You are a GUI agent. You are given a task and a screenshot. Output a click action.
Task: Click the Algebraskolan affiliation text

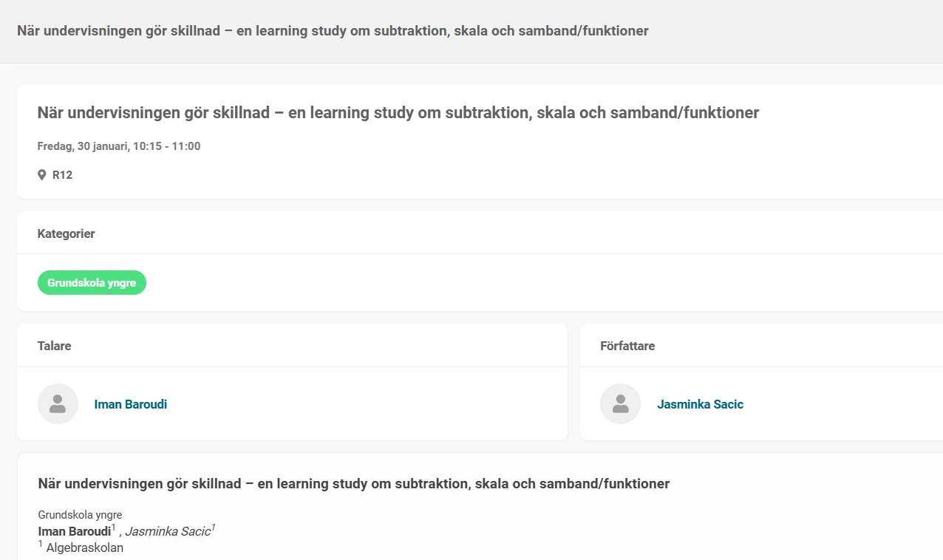point(84,548)
